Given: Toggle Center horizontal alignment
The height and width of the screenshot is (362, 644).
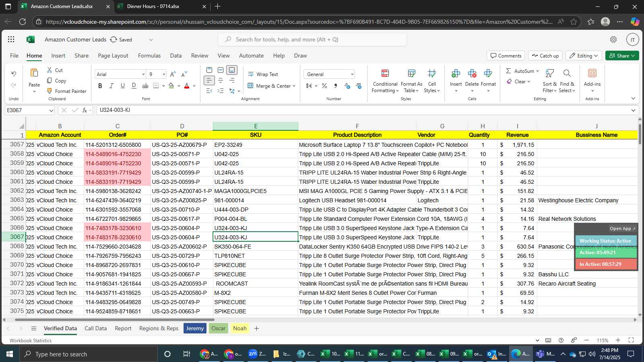Looking at the screenshot, I should tap(221, 80).
